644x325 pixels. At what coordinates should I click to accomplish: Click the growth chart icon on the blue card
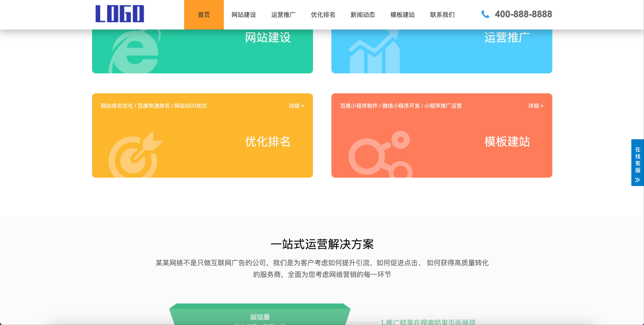click(x=375, y=52)
